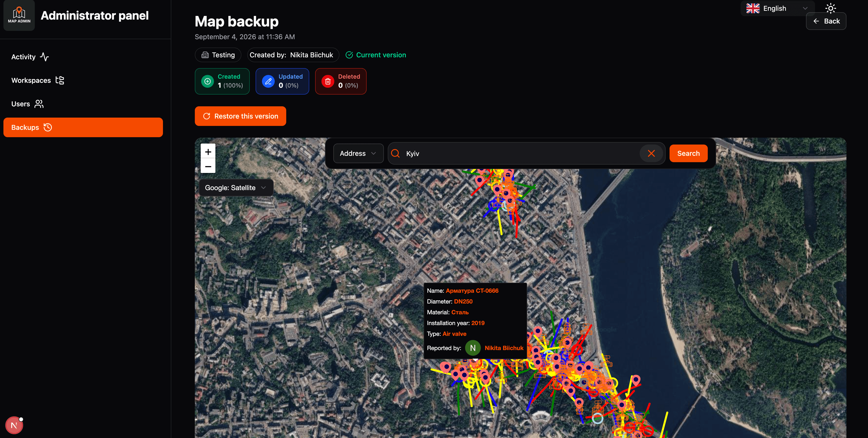Click the Back button
This screenshot has width=868, height=438.
(x=826, y=21)
